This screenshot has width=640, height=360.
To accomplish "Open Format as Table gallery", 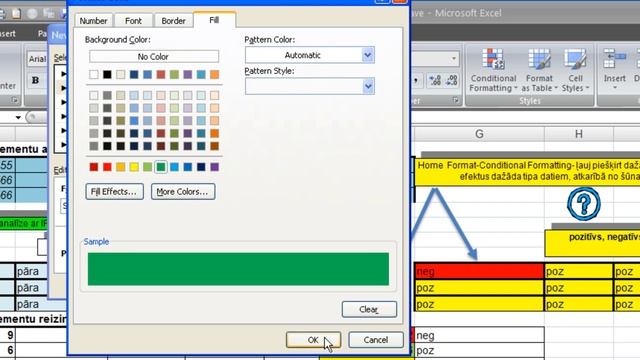I will pos(539,71).
